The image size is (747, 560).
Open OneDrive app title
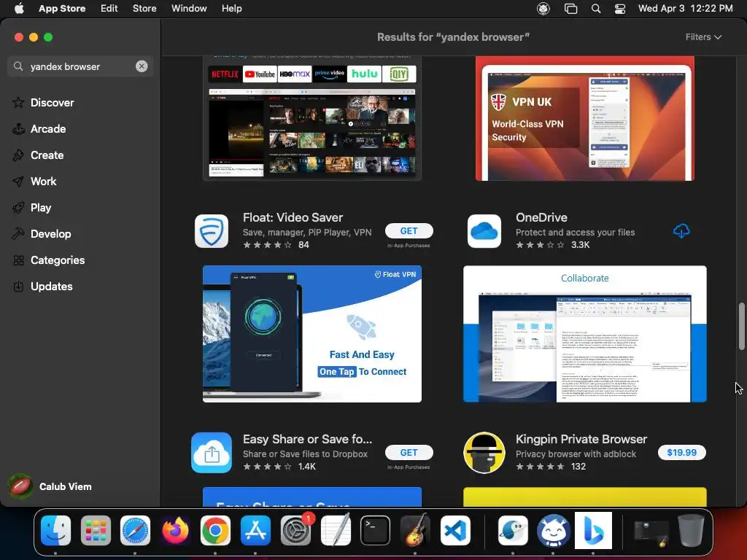click(541, 217)
